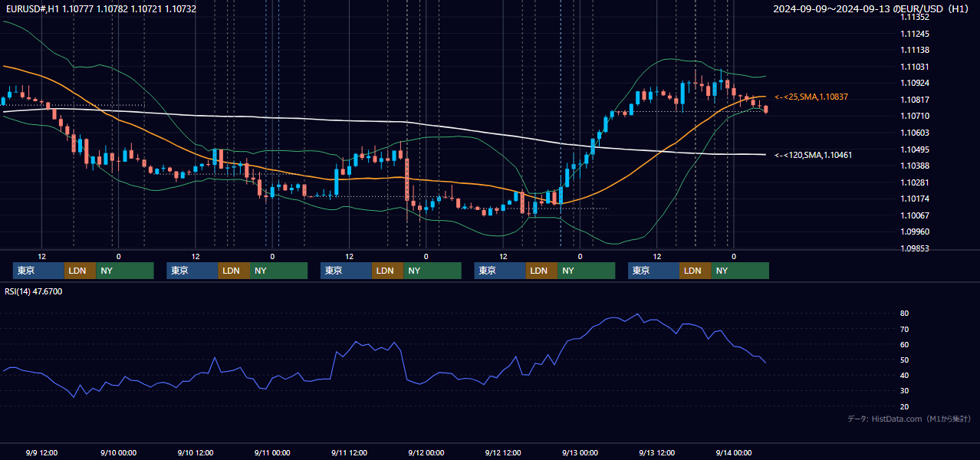
Task: Click price axis value 1.11138
Action: tap(915, 50)
